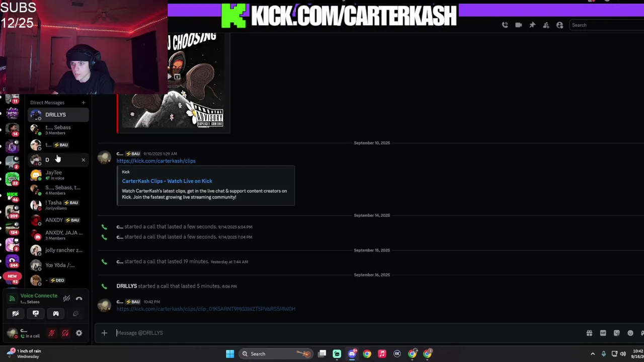The height and width of the screenshot is (362, 644).
Task: Open the ANXDY BAU direct message
Action: (x=58, y=220)
